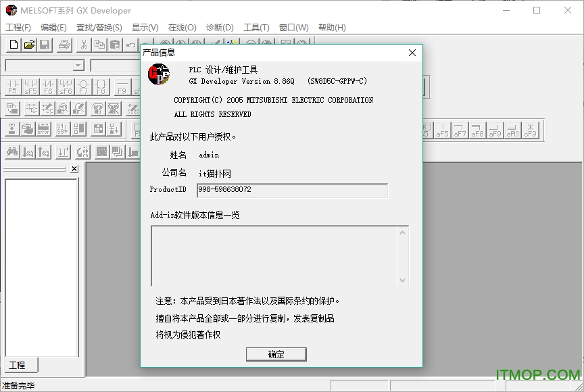Click the undo arrow icon
This screenshot has height=392, width=584.
[130, 45]
